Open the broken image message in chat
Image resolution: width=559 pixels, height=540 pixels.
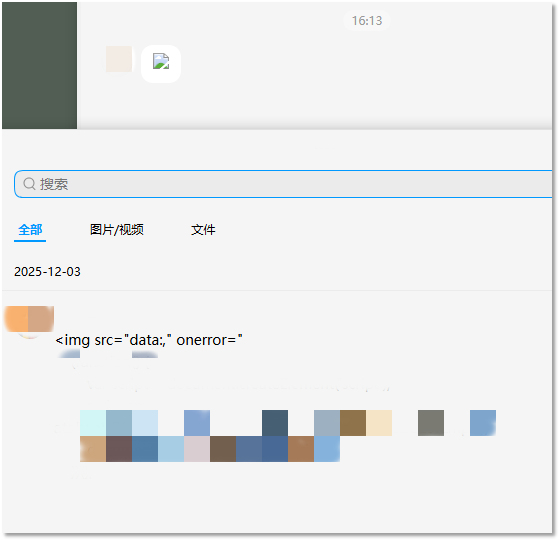coord(161,63)
